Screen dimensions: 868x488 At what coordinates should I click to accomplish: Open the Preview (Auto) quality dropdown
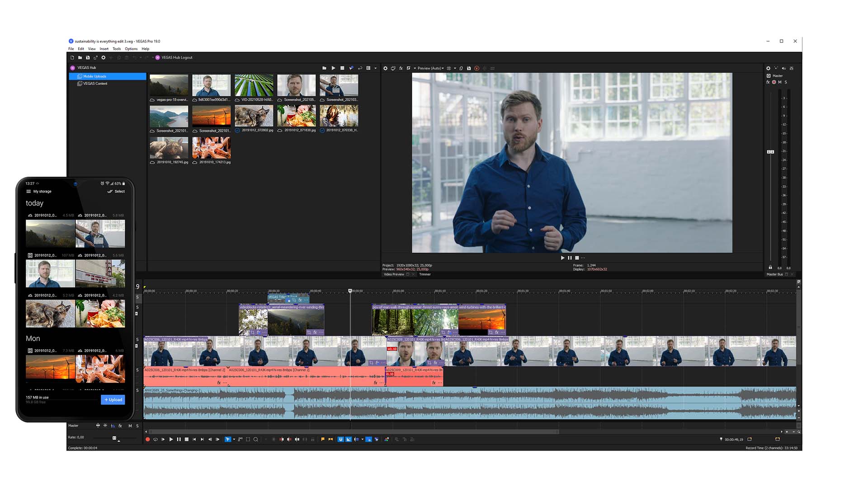[432, 68]
